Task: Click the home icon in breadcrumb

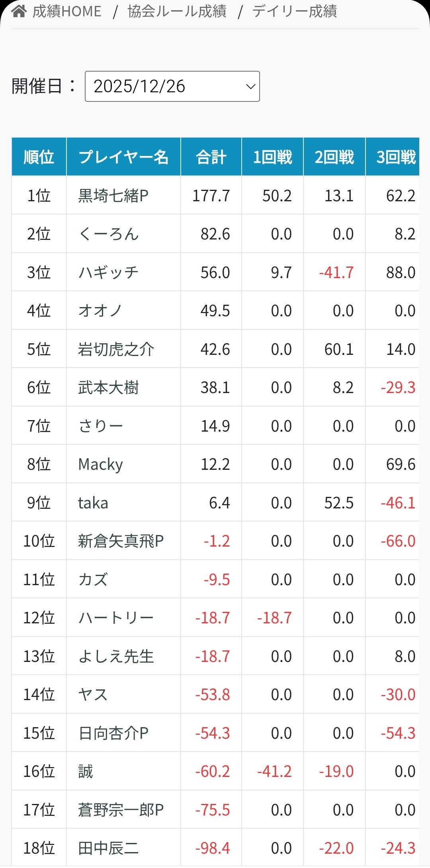Action: pyautogui.click(x=19, y=11)
